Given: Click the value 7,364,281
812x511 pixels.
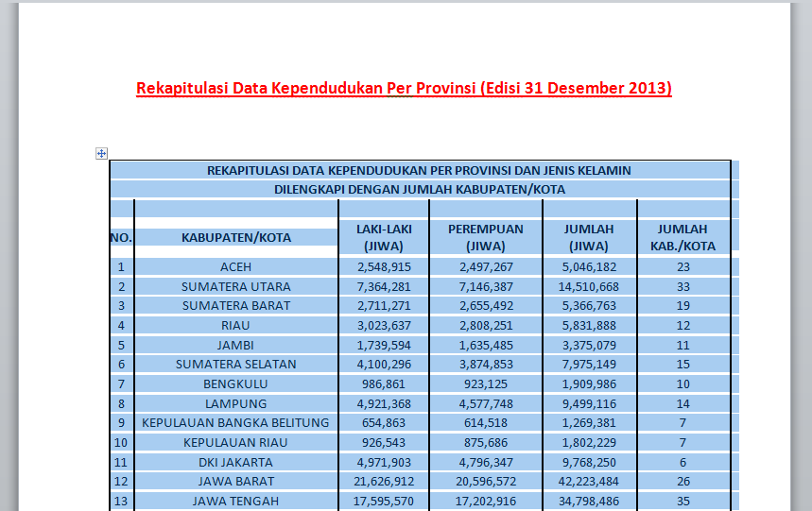Looking at the screenshot, I should coord(384,286).
